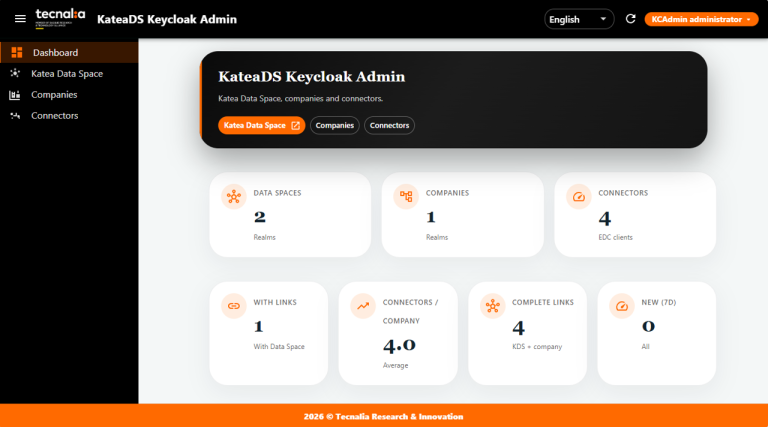Click the 'NEW (7D)' label
Viewport: 768px width, 427px height.
click(659, 302)
